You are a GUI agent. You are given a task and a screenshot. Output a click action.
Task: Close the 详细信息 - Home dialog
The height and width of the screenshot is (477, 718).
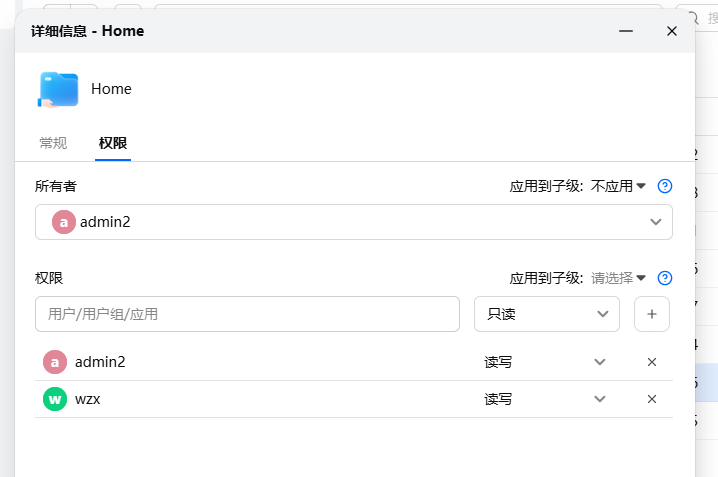pos(672,31)
